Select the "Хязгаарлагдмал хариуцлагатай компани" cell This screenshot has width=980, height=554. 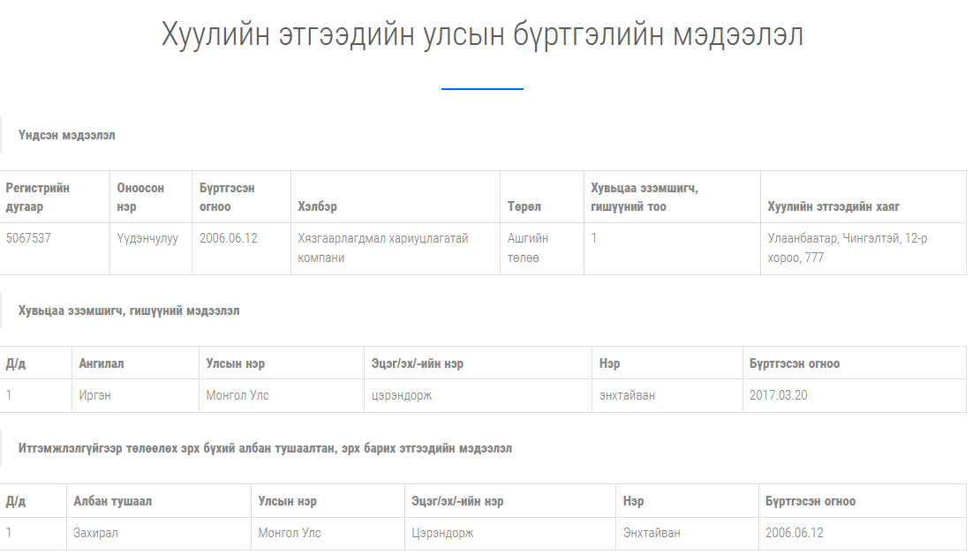click(383, 248)
